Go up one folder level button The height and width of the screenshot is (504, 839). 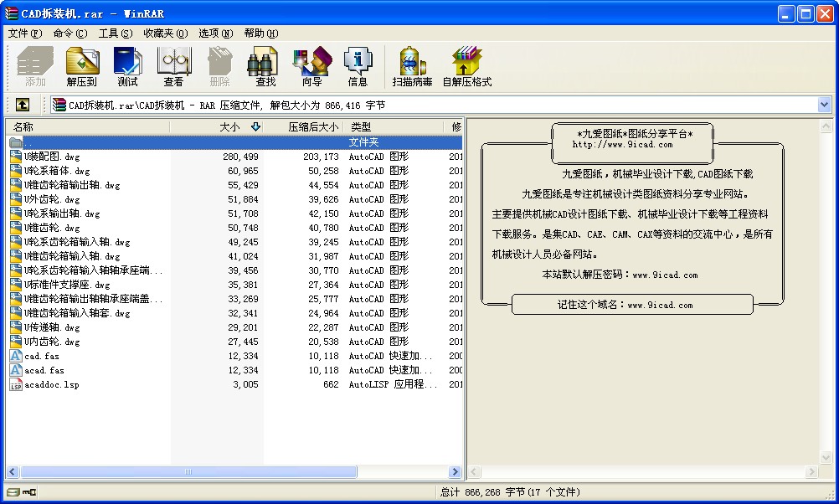pos(23,105)
